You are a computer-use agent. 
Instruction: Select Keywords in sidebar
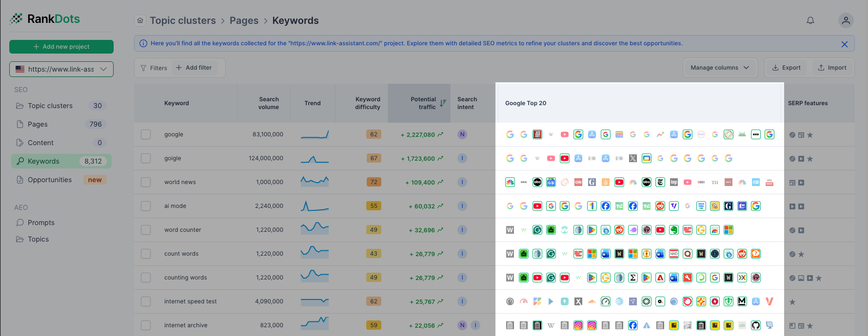coord(61,161)
